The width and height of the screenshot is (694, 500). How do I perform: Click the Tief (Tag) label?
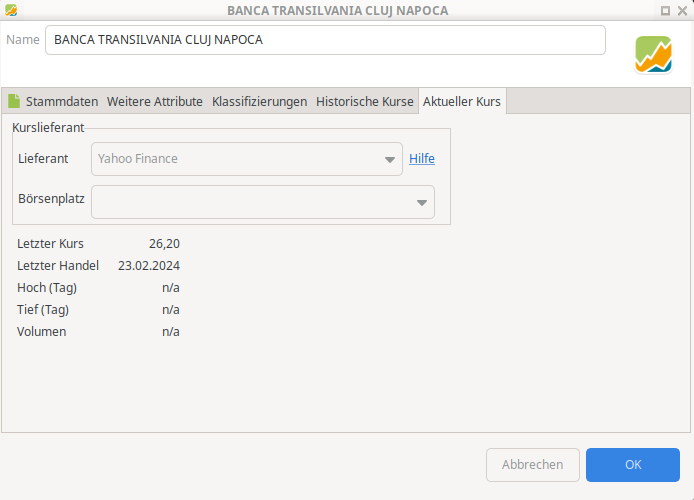(43, 310)
